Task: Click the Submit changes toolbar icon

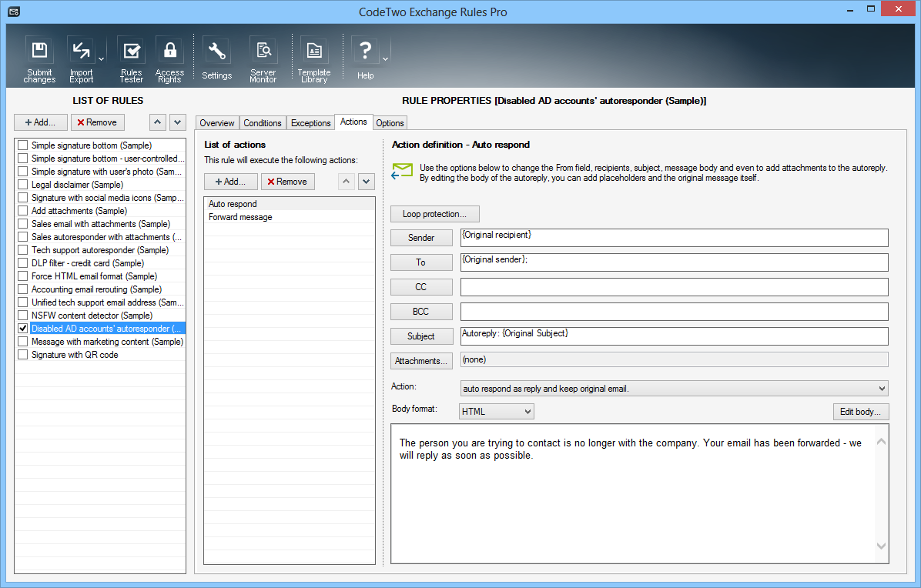Action: click(x=39, y=52)
